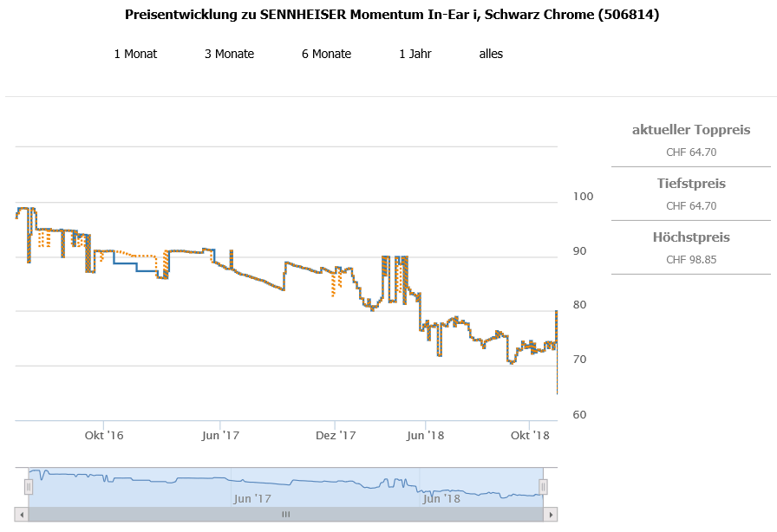This screenshot has width=777, height=532.
Task: Click the scrollbar left arrow
Action: coord(22,515)
